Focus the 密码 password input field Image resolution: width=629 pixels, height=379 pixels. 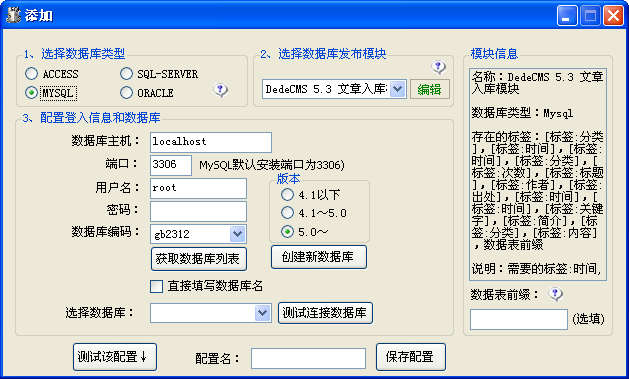coord(198,211)
